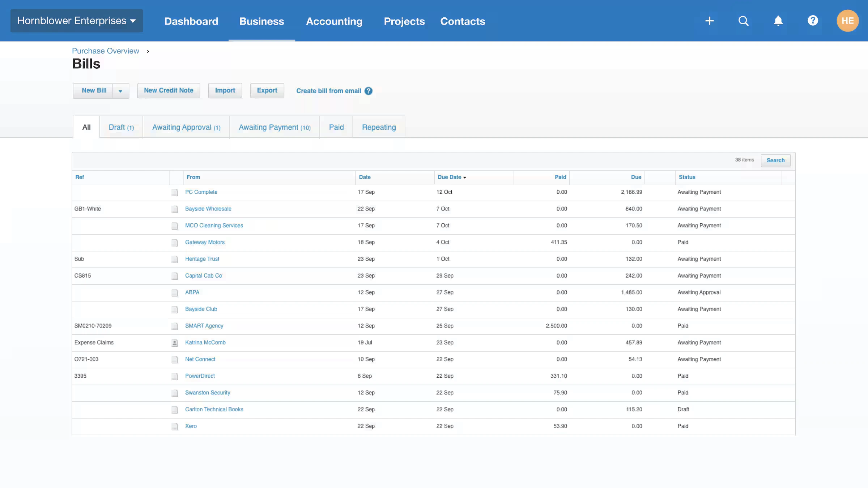The width and height of the screenshot is (868, 488).
Task: Open the search magnifier icon
Action: point(744,21)
